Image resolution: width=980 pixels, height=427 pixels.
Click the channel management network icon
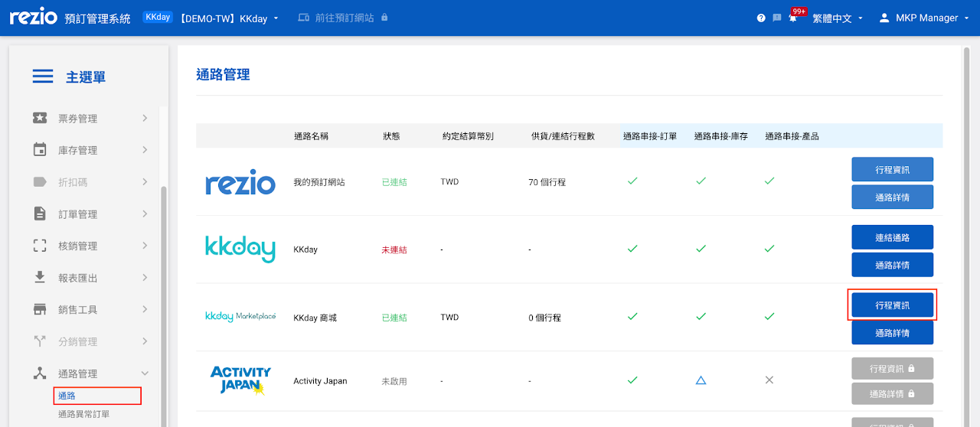(40, 373)
